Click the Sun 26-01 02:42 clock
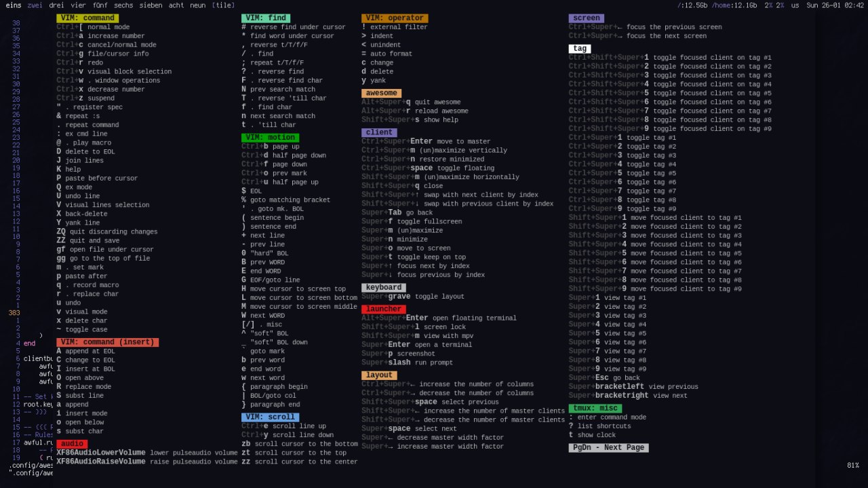The width and height of the screenshot is (868, 488). pyautogui.click(x=835, y=5)
